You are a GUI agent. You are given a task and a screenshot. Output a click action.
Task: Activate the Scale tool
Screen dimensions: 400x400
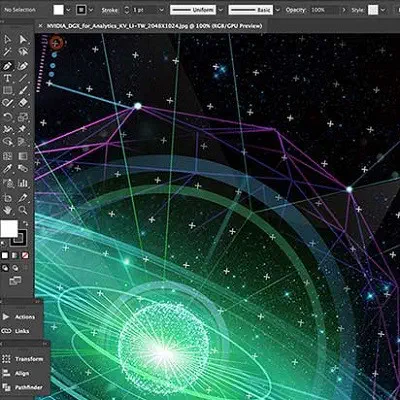point(23,117)
